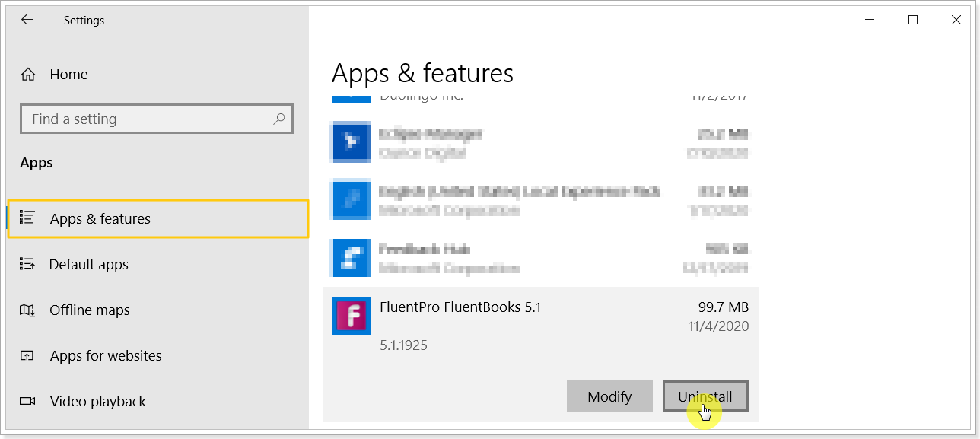Select Apps & features in the sidebar
The width and height of the screenshot is (980, 439).
pyautogui.click(x=158, y=219)
